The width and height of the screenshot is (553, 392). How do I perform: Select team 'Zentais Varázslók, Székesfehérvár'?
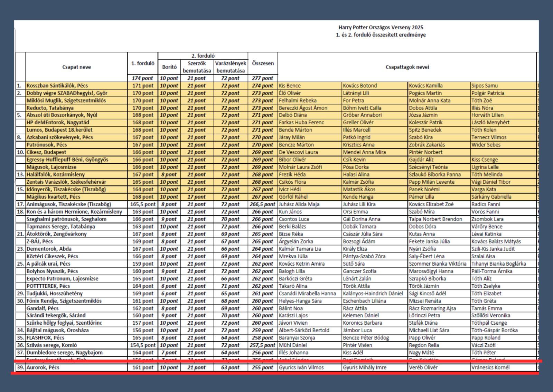(x=66, y=182)
